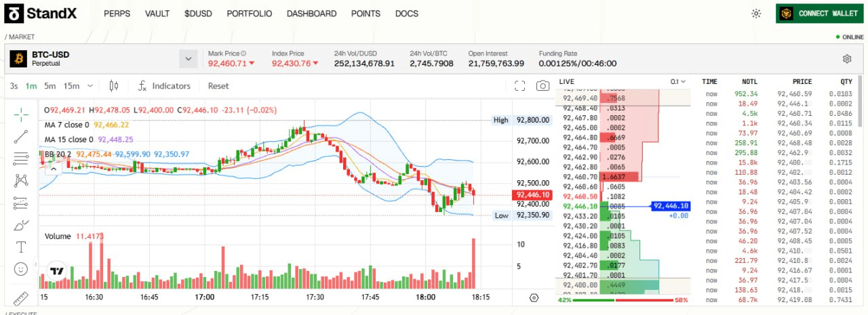
Task: Expand the BTC-USD market selector dropdown
Action: pos(188,59)
